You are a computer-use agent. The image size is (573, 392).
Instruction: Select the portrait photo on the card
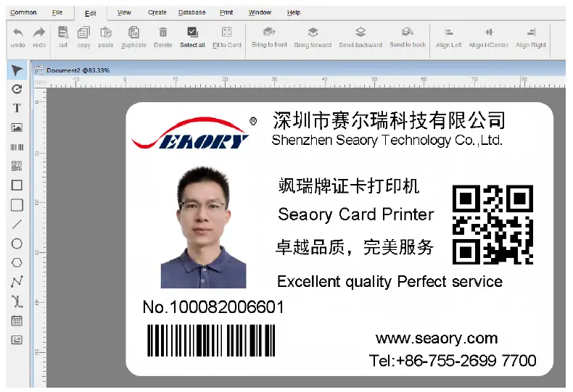(x=204, y=227)
